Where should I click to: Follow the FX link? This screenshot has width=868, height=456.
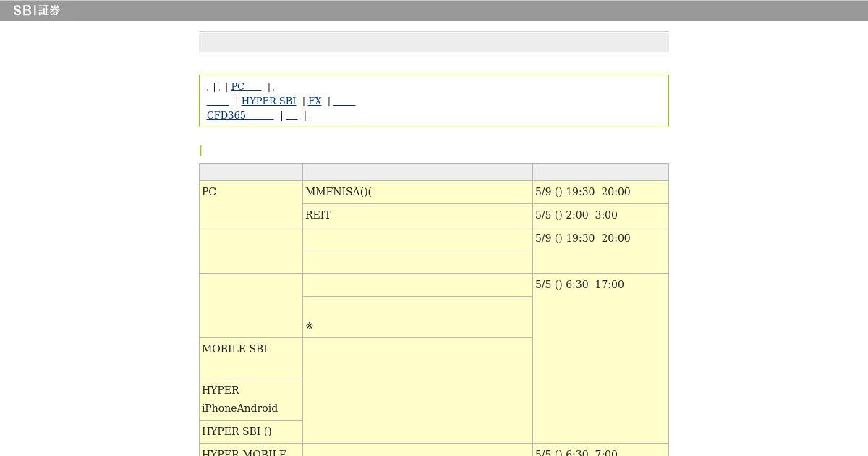[x=315, y=101]
